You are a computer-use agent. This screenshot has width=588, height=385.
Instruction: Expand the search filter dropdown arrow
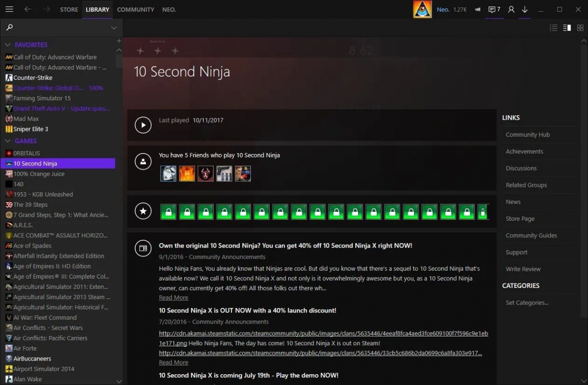(x=114, y=27)
